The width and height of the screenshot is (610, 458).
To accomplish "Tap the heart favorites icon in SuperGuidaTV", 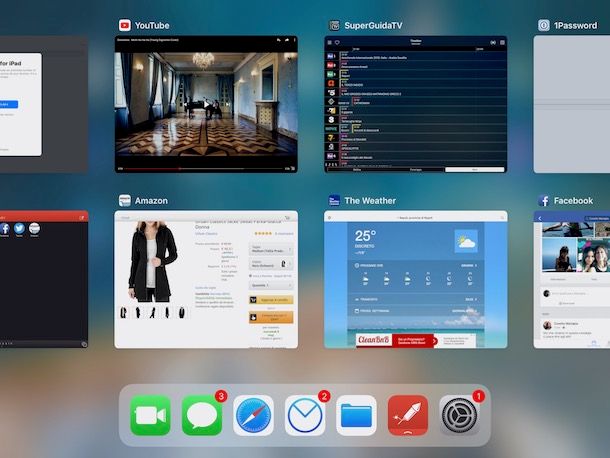I will pos(337,42).
